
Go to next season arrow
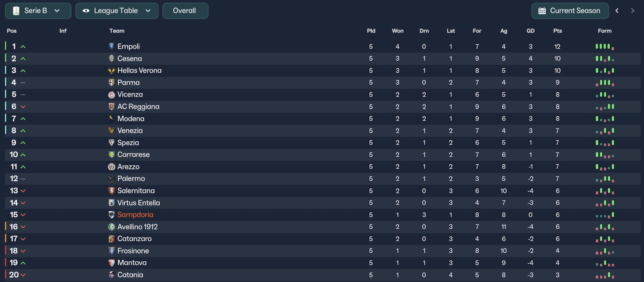click(x=632, y=11)
